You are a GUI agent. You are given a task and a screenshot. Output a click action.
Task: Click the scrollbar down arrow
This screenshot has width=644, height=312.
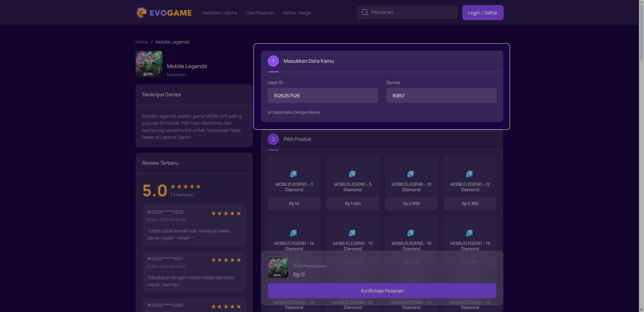[x=641, y=309]
